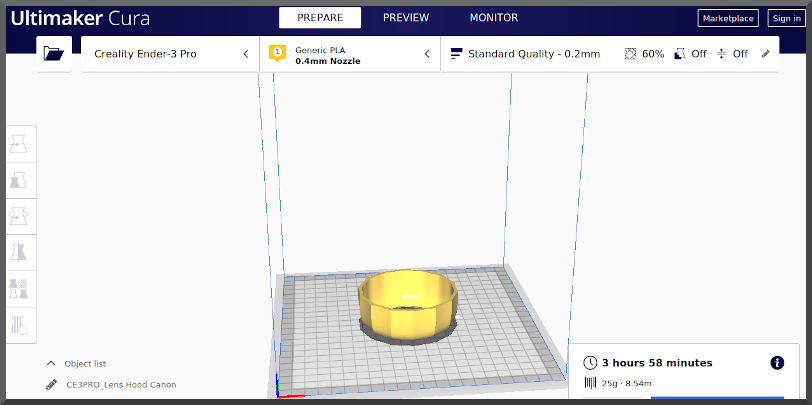The height and width of the screenshot is (405, 812).
Task: Expand the Generic PLA material selector
Action: [x=350, y=54]
